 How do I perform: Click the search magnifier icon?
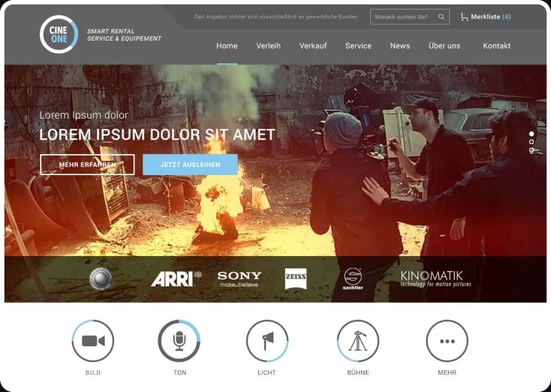(x=441, y=17)
